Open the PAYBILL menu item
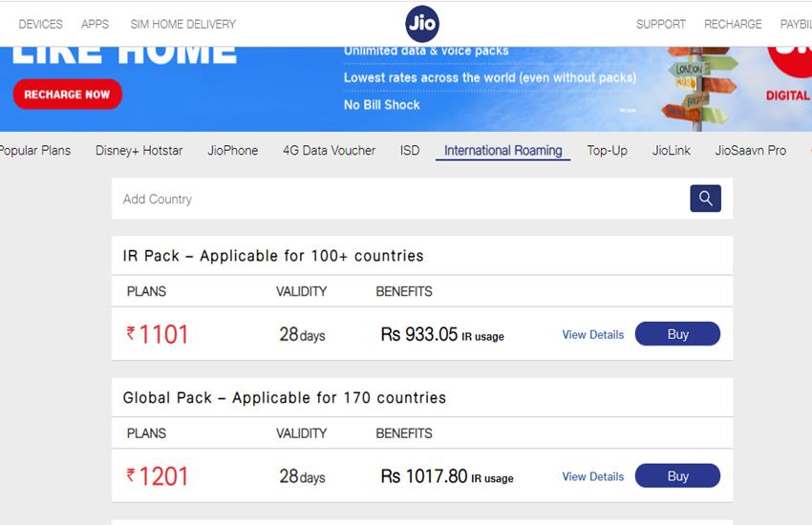This screenshot has width=812, height=525. point(796,24)
